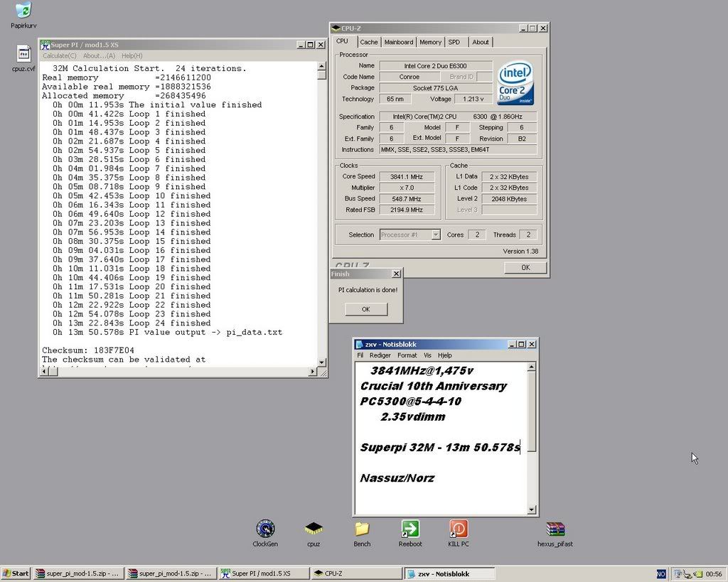Image resolution: width=728 pixels, height=582 pixels.
Task: Open the Calculate(C) menu in Super PI
Action: [60, 55]
